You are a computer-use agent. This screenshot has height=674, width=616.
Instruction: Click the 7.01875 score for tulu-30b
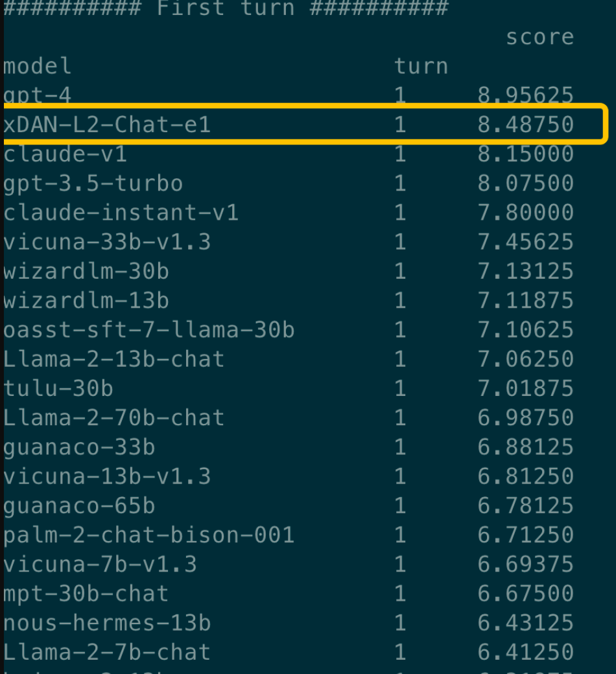(525, 388)
